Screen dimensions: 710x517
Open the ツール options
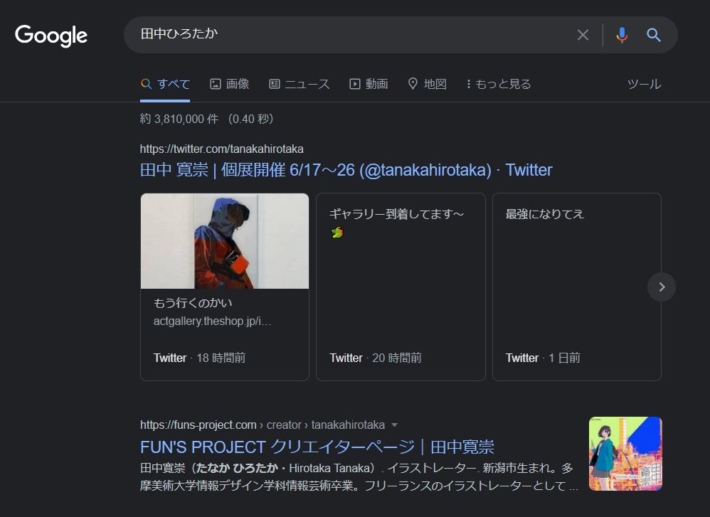[x=644, y=84]
